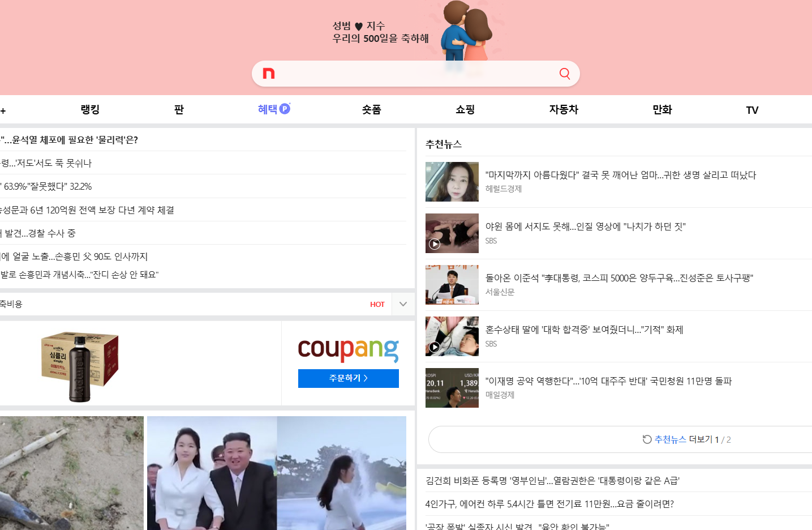Open the Simply coffee product image

pyautogui.click(x=80, y=365)
